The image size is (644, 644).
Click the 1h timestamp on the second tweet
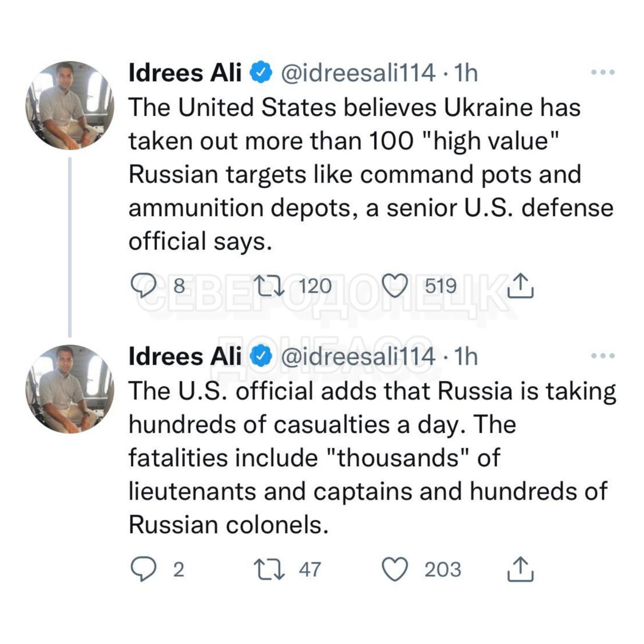466,356
